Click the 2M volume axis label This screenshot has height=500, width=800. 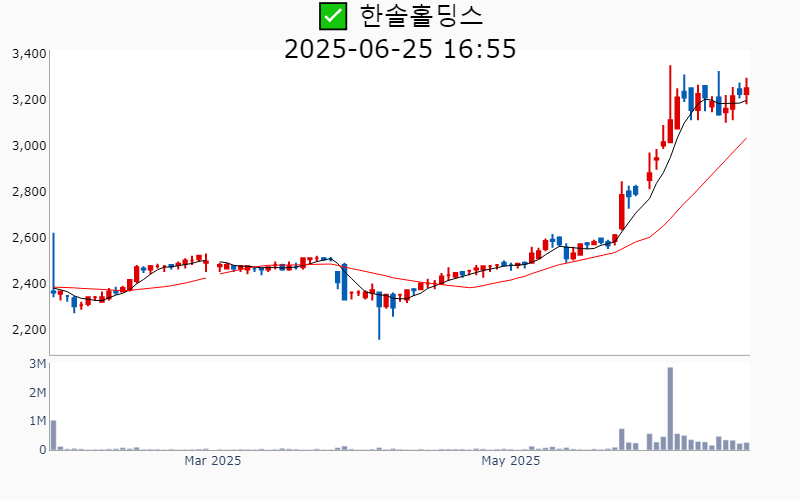[37, 392]
